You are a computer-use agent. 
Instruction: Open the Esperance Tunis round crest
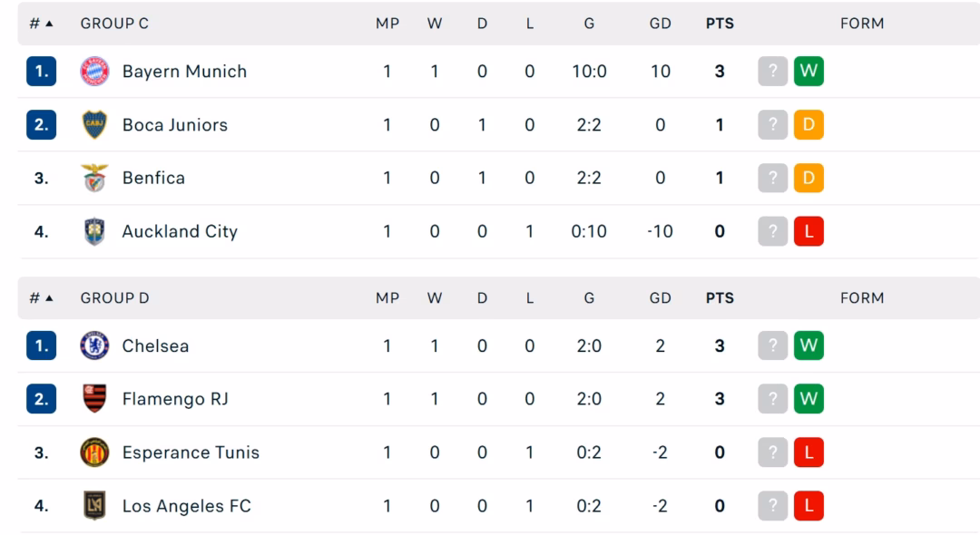(x=94, y=452)
